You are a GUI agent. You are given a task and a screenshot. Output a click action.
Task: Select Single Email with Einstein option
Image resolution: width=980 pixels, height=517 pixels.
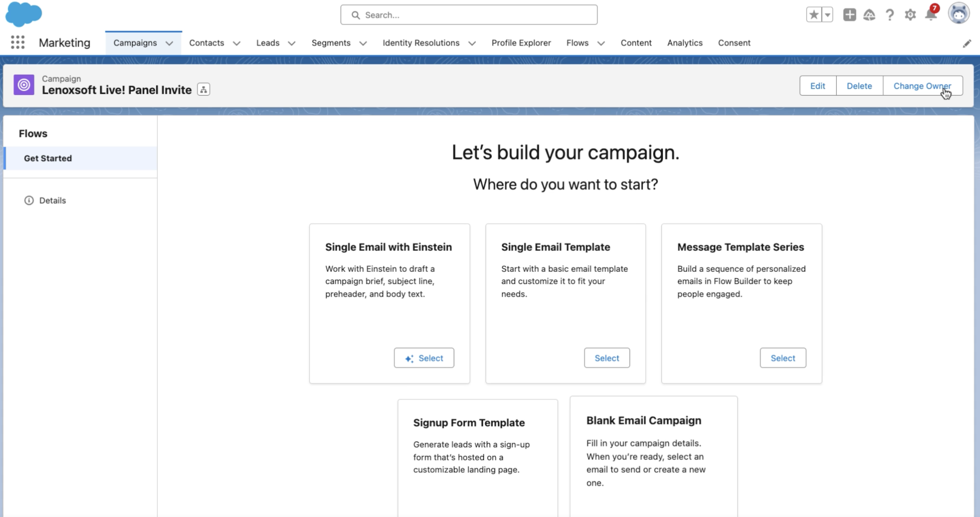click(424, 358)
